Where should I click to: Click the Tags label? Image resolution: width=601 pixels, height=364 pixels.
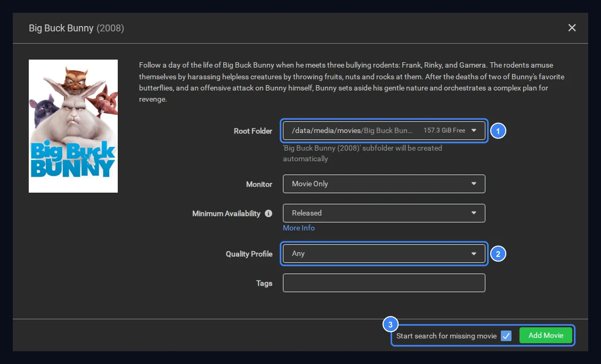pos(264,283)
